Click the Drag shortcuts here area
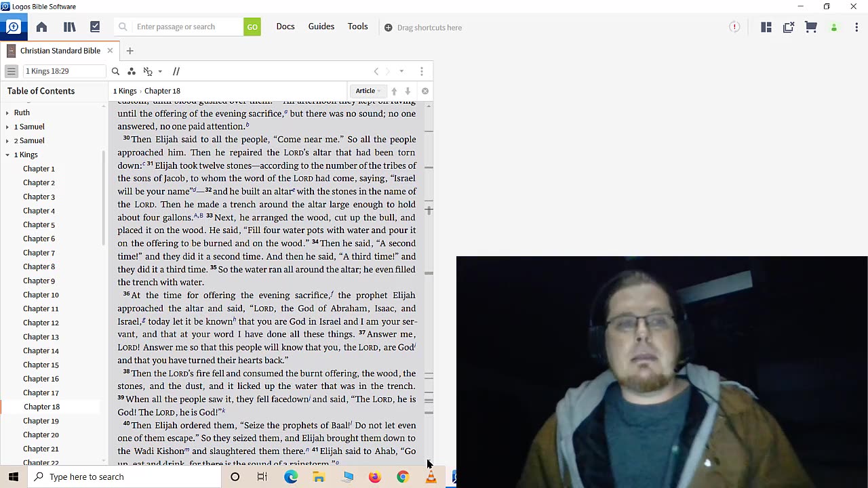The height and width of the screenshot is (488, 868). (x=423, y=28)
